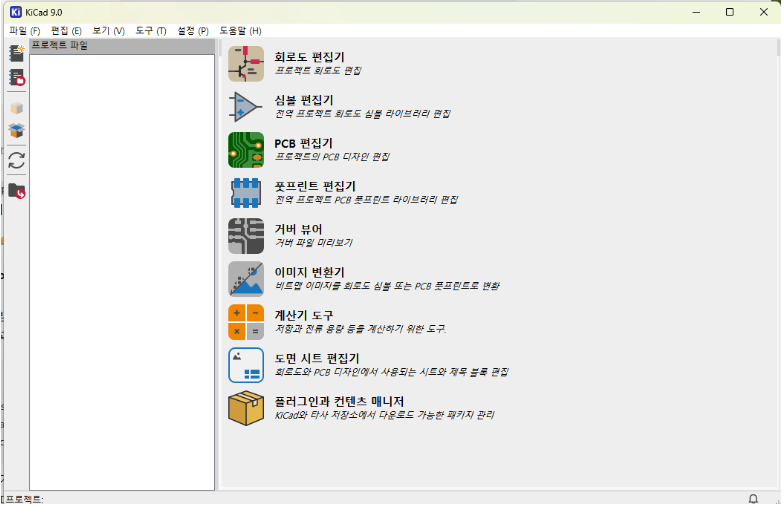Image resolution: width=784 pixels, height=506 pixels.
Task: Click the PCB 편집기 title text
Action: pyautogui.click(x=304, y=143)
